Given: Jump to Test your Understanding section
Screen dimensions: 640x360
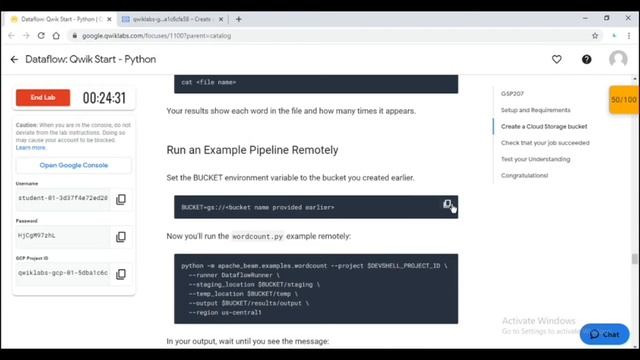Looking at the screenshot, I should 536,159.
